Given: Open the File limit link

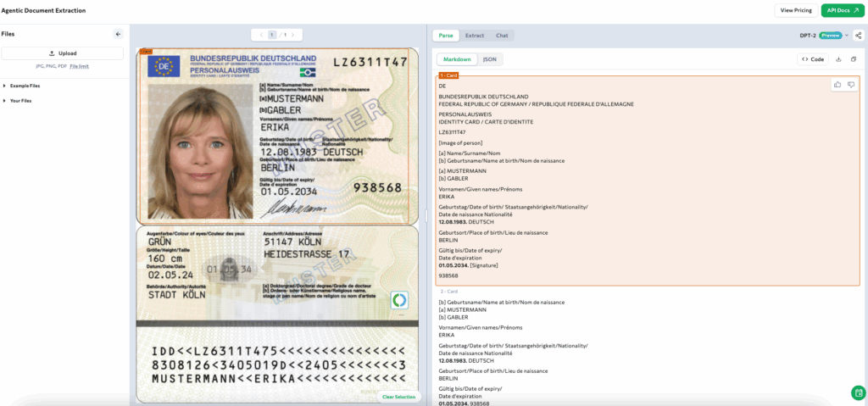Looking at the screenshot, I should (80, 65).
